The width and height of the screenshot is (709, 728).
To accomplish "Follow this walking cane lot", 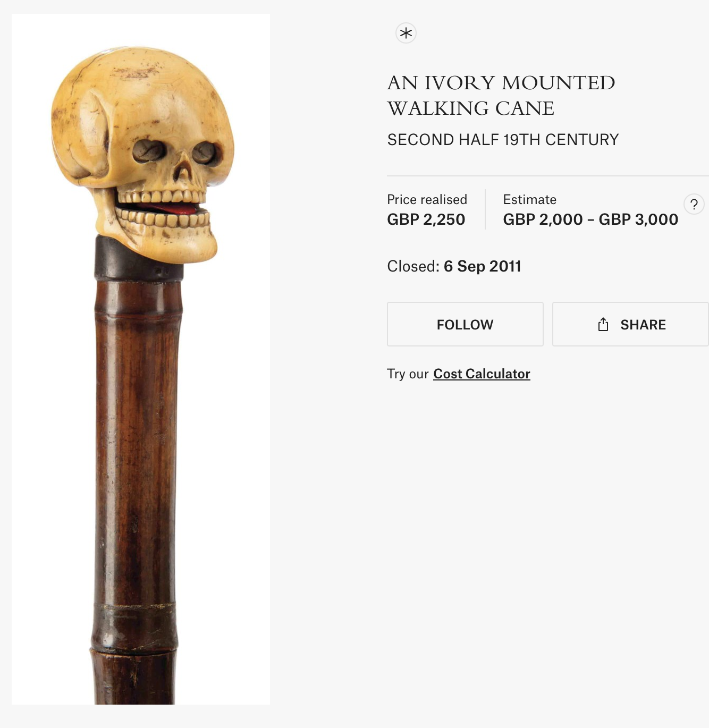I will point(465,324).
